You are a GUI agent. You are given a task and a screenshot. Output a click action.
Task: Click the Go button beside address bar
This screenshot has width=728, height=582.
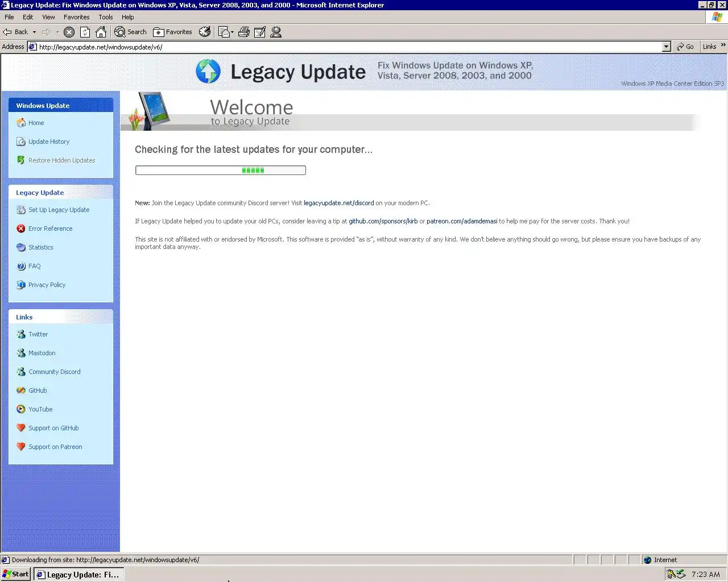pyautogui.click(x=685, y=47)
